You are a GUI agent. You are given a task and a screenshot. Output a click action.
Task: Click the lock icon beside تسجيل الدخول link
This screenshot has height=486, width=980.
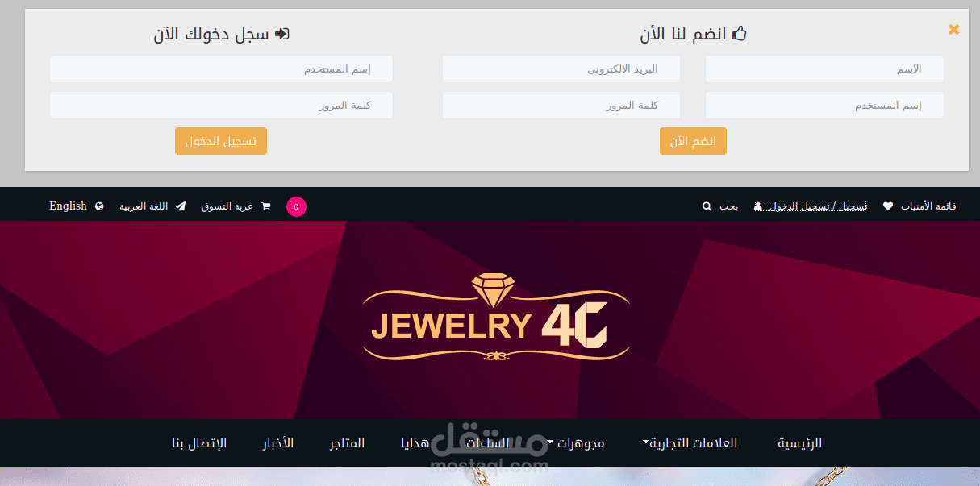point(757,206)
